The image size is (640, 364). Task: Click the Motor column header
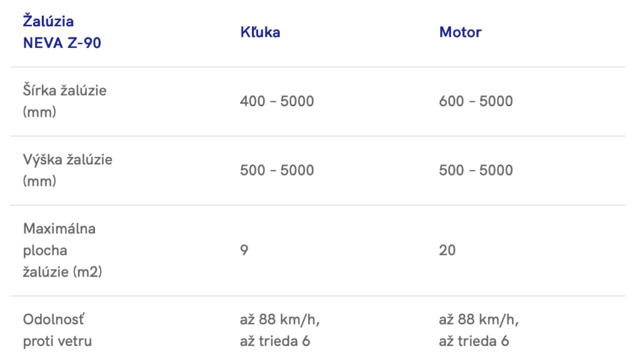click(x=461, y=32)
